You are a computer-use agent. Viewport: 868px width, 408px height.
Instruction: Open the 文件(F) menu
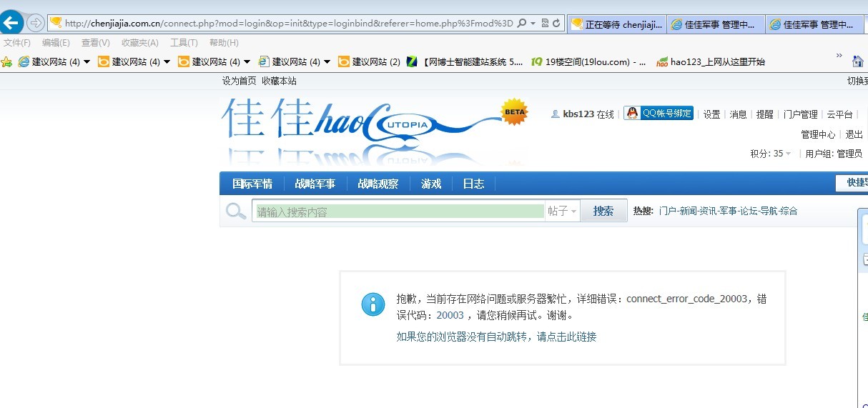coord(17,43)
